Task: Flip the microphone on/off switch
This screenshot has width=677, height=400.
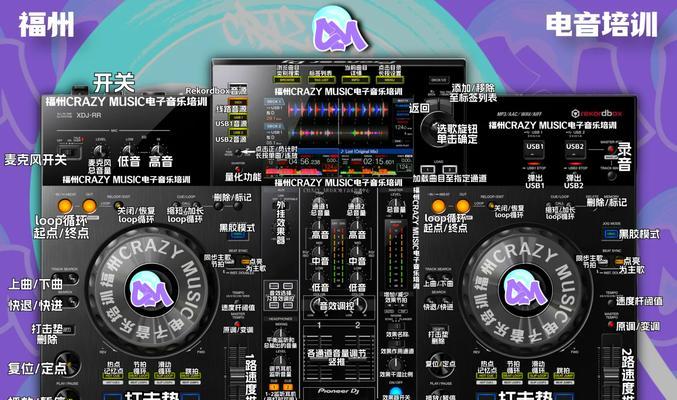Action: (x=71, y=152)
